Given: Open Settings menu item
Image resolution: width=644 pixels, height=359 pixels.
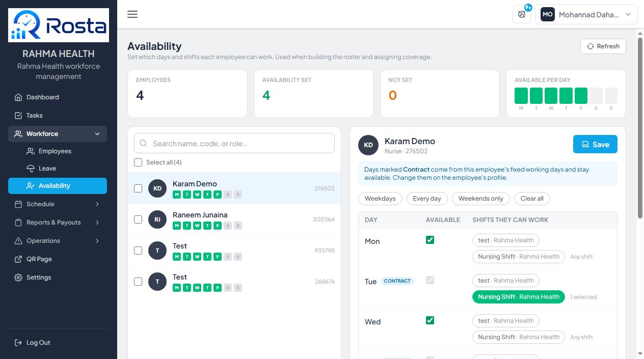Looking at the screenshot, I should pos(58,278).
